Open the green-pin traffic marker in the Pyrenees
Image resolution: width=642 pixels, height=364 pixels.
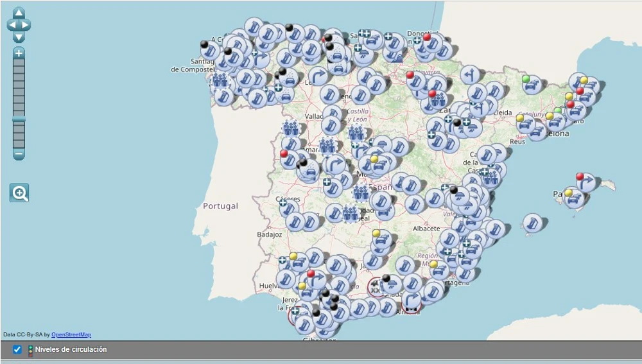pos(532,85)
